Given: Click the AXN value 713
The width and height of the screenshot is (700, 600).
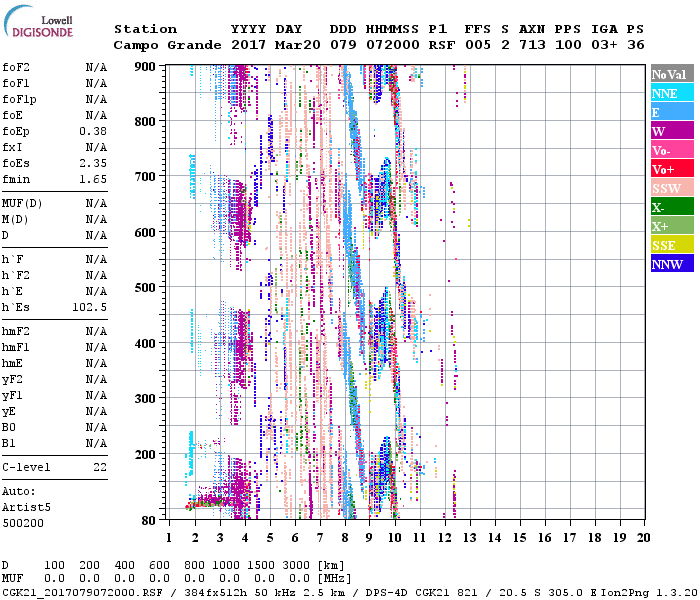Looking at the screenshot, I should [532, 45].
